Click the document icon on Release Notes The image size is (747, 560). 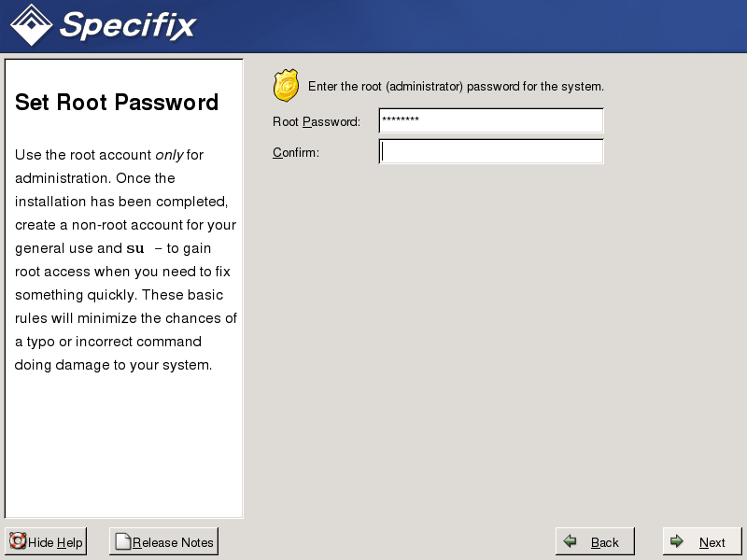coord(122,542)
